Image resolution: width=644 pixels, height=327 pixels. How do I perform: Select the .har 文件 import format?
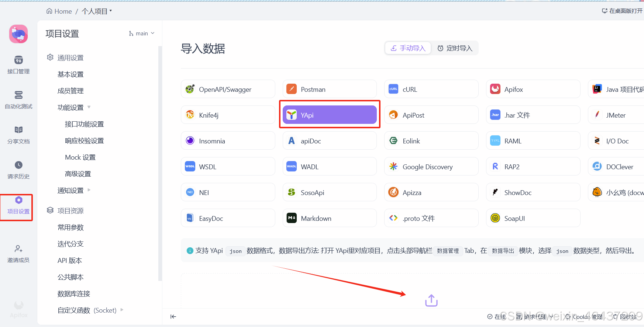(x=533, y=115)
